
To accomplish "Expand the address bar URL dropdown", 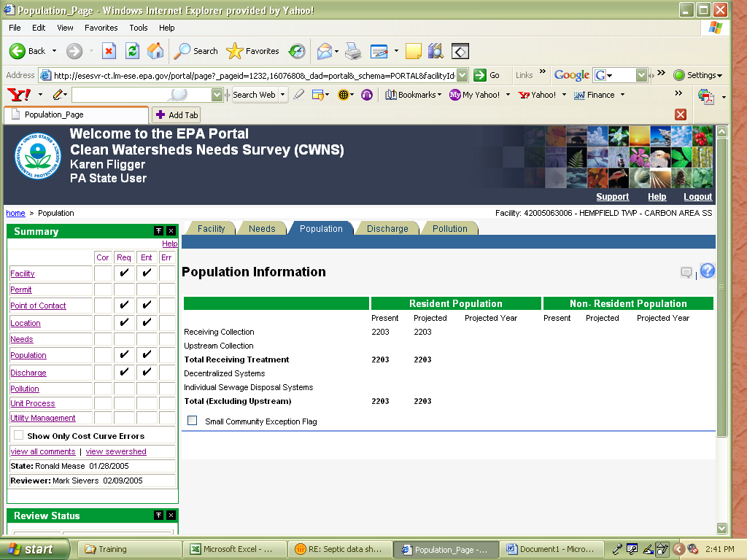I will click(x=462, y=75).
